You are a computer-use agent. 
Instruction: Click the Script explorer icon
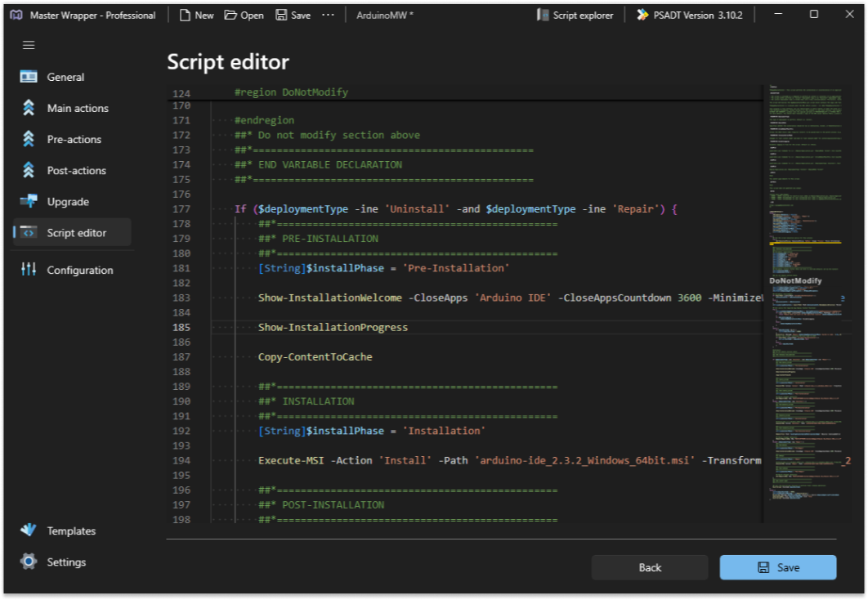543,15
